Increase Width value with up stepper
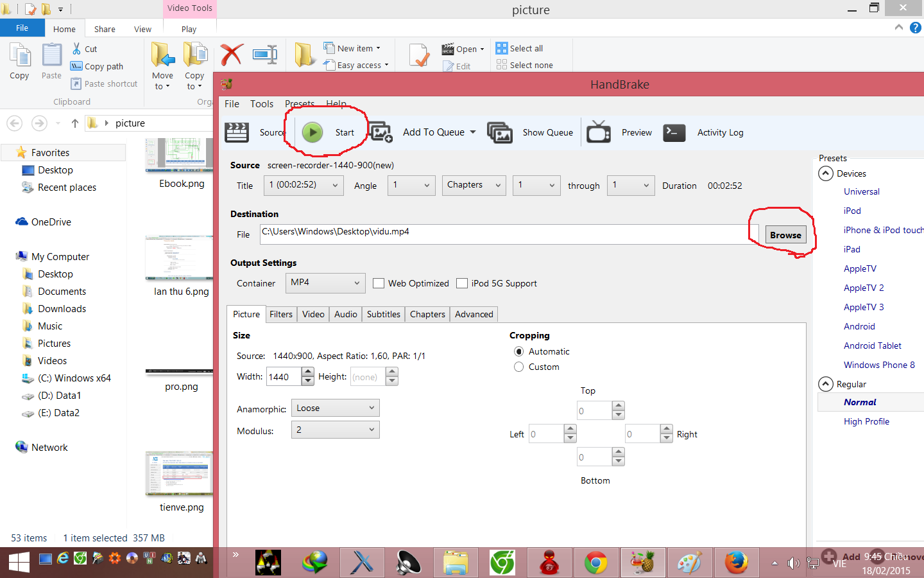The image size is (924, 578). [x=308, y=372]
